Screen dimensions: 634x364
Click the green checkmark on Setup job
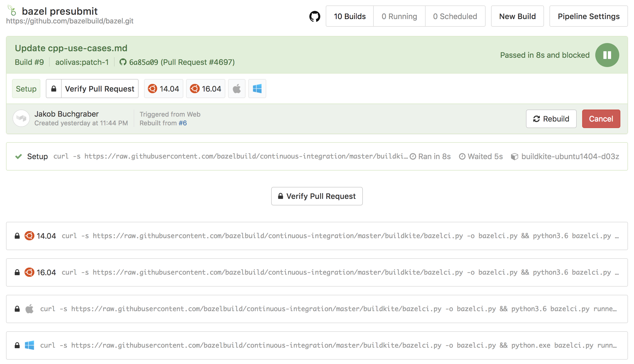tap(19, 156)
